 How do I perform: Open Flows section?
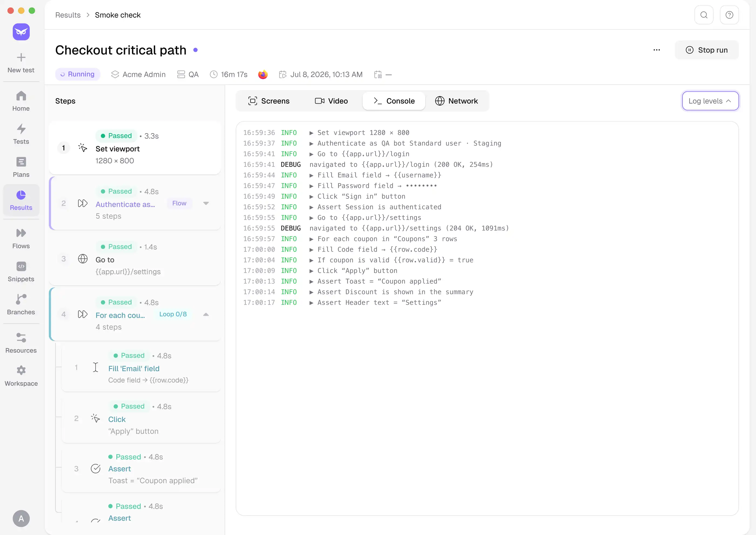(21, 239)
